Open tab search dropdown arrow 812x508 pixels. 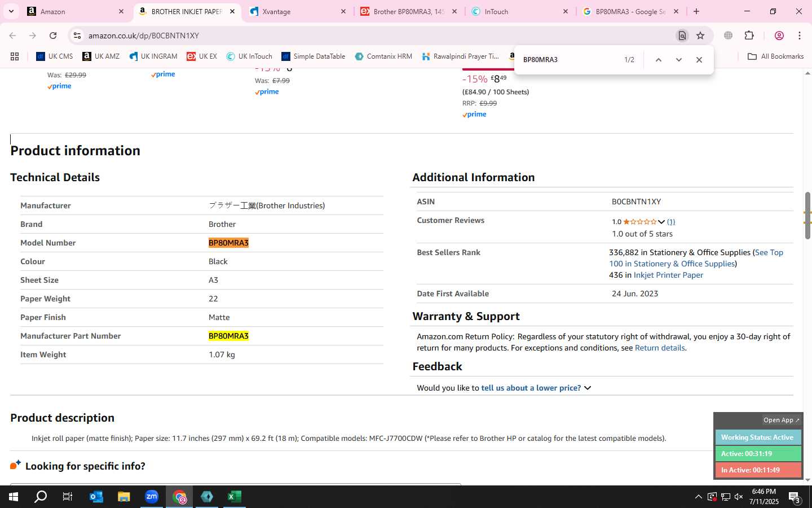11,11
